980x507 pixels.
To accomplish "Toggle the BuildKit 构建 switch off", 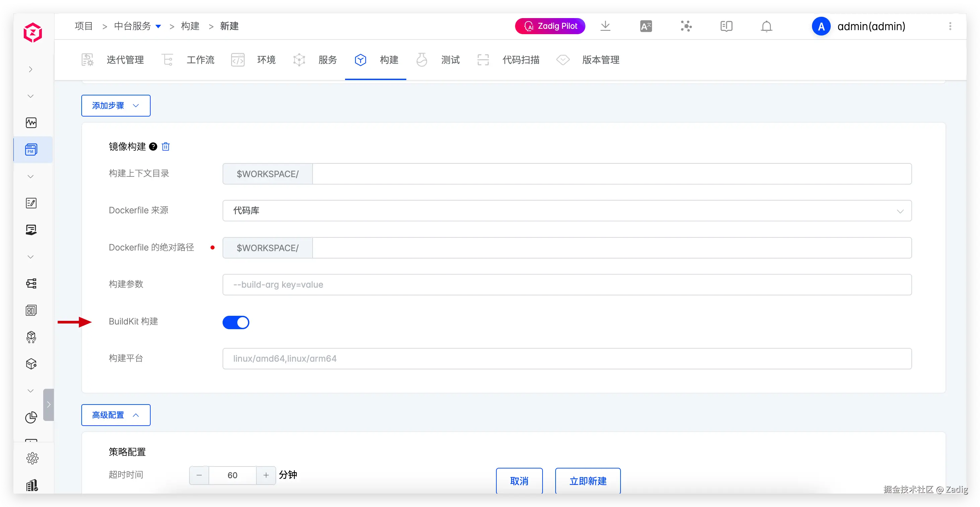I will point(236,322).
